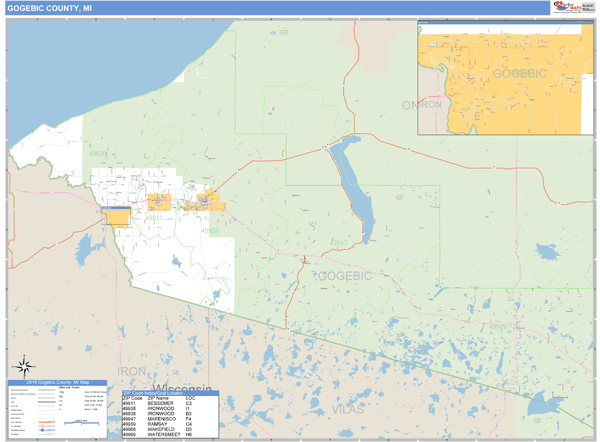The height and width of the screenshot is (442, 600).
Task: Click the large GOGEBIC county label on the main map
Action: pyautogui.click(x=344, y=275)
